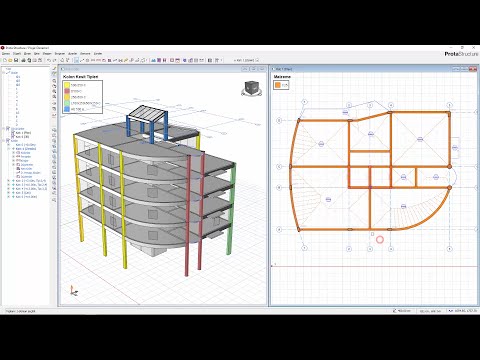Click the highlighted selection tool icon in the toolbar
Image resolution: width=480 pixels, height=360 pixels.
click(76, 60)
